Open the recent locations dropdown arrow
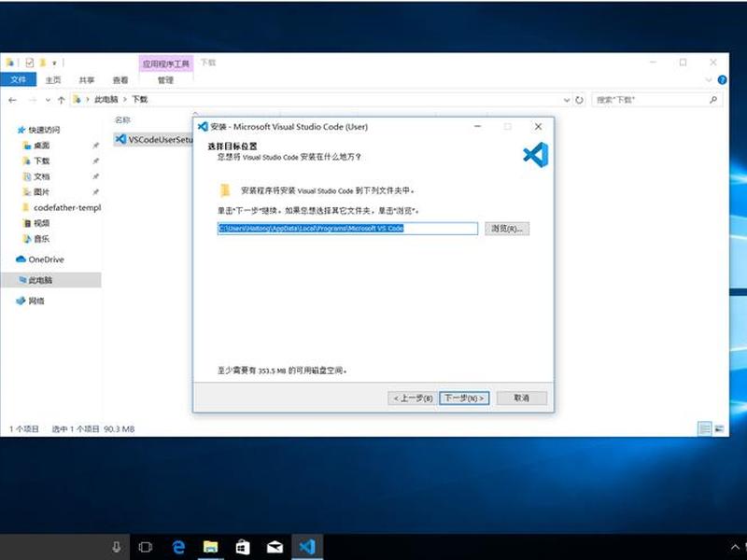This screenshot has height=560, width=747. tap(48, 100)
